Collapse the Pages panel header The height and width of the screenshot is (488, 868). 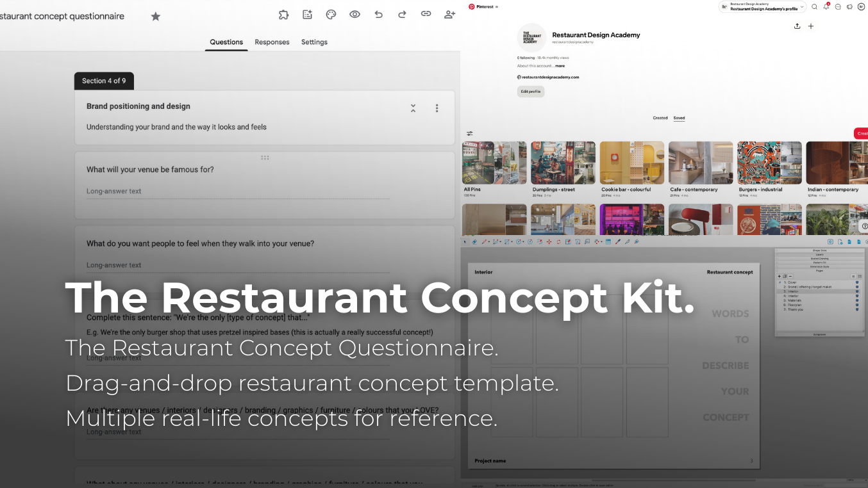[819, 271]
